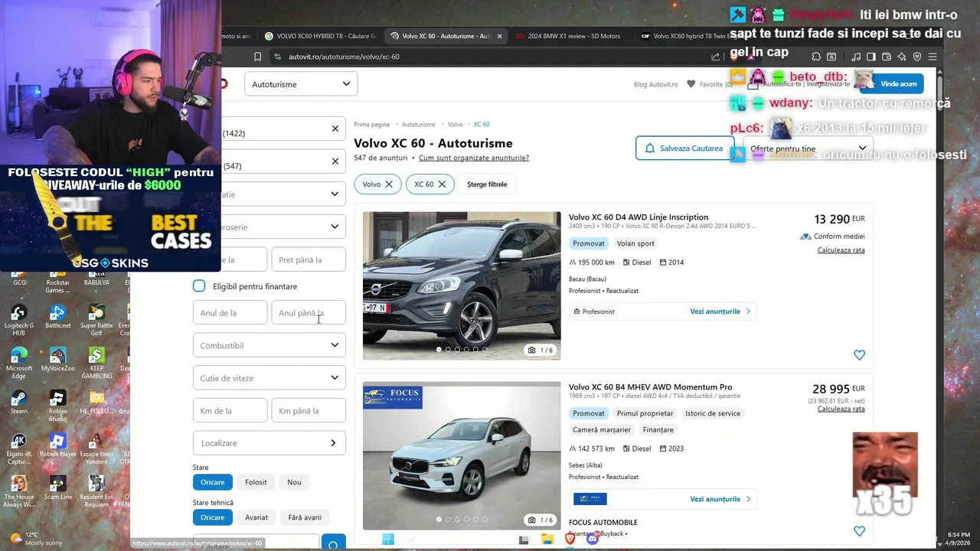Switch to VOLVO XC60 HYBRID T8 search tab
980x551 pixels.
point(320,36)
